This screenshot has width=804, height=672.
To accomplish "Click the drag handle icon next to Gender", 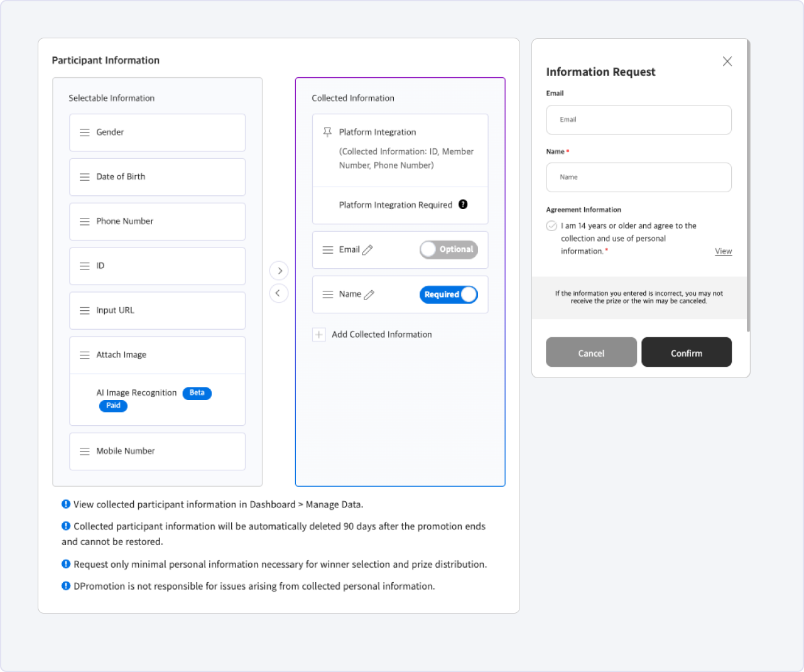I will coord(84,133).
